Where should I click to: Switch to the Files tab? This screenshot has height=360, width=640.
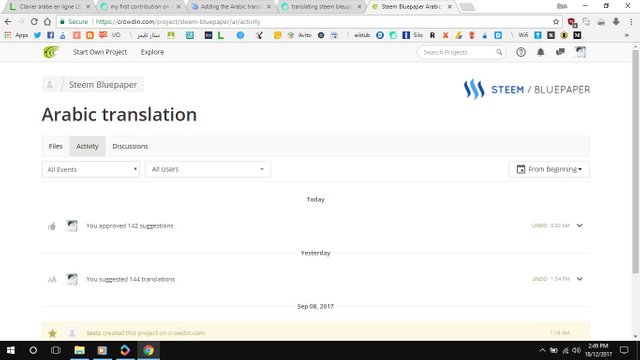point(56,146)
